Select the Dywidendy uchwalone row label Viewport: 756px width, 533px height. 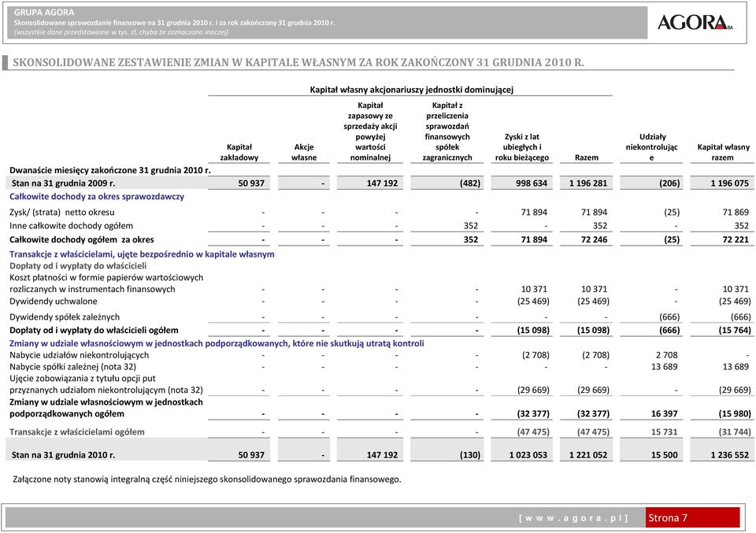[53, 302]
